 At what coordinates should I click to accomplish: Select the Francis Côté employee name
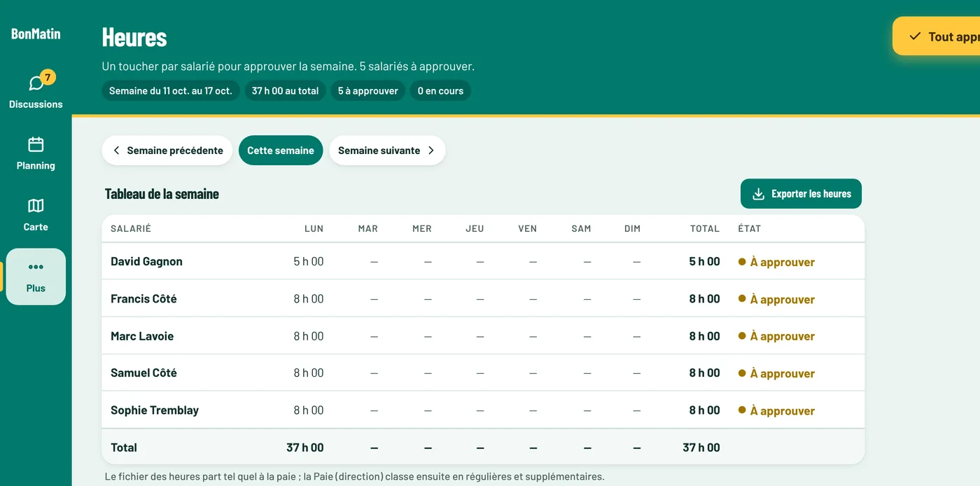pyautogui.click(x=143, y=298)
